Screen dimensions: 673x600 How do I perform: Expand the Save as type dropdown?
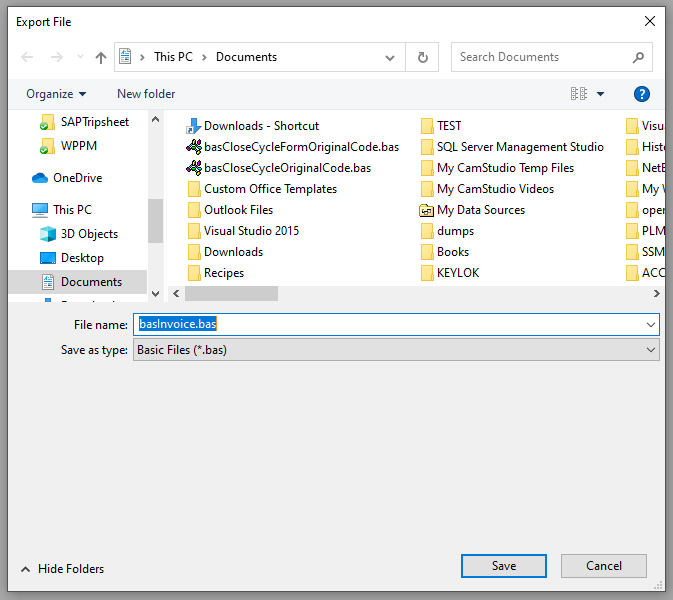click(x=651, y=350)
